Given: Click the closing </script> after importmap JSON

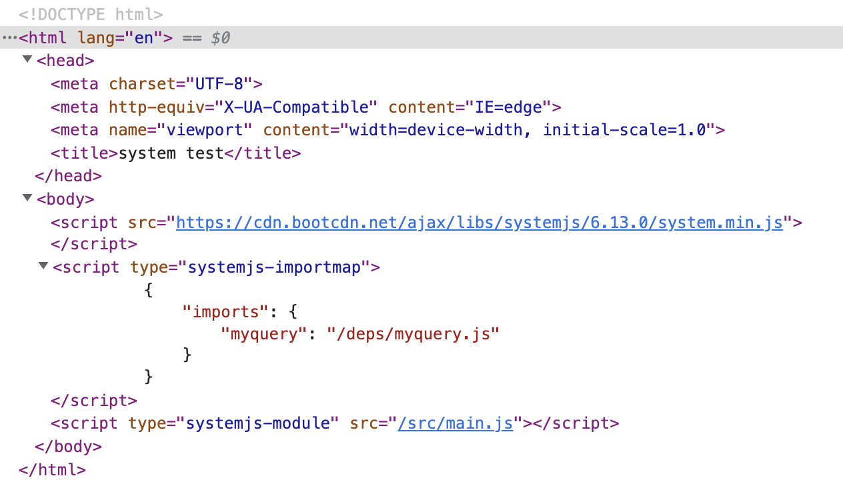Looking at the screenshot, I should pos(94,400).
